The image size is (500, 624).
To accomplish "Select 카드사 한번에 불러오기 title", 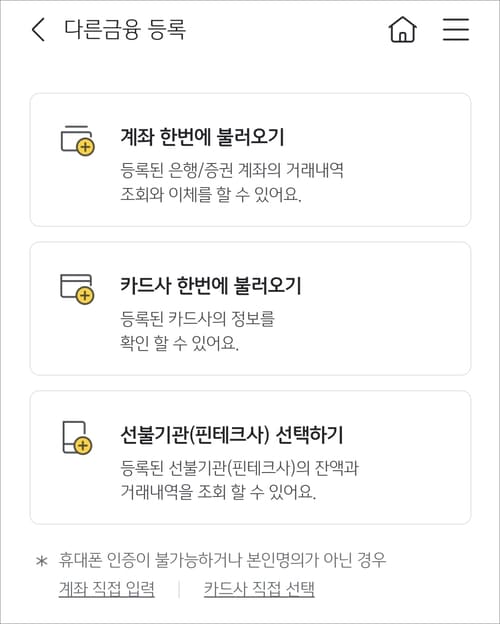I will [x=211, y=286].
